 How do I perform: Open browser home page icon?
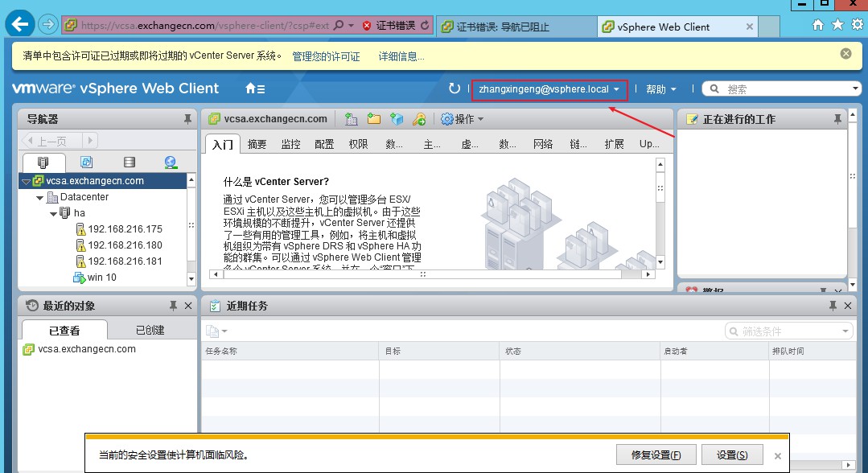817,25
